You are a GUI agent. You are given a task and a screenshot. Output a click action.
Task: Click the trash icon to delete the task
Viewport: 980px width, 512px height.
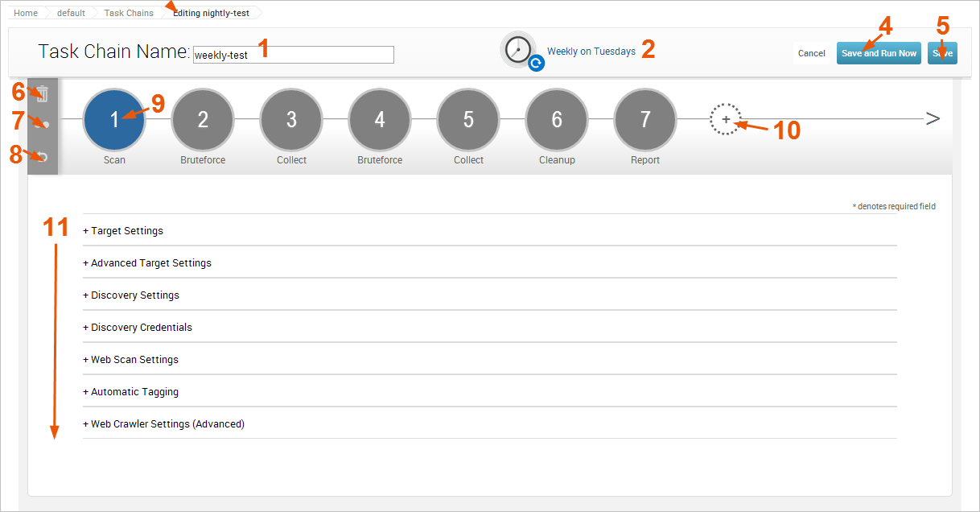(x=43, y=94)
